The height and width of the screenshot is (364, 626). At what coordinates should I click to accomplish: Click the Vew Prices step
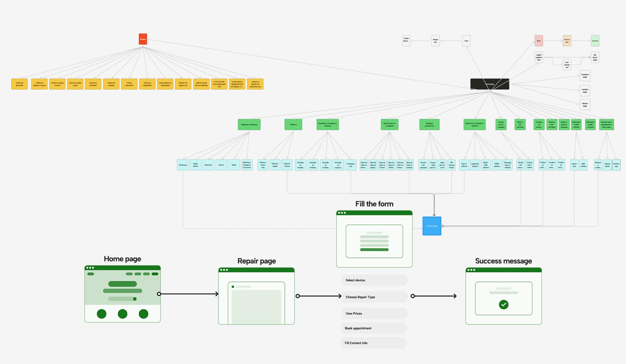pyautogui.click(x=374, y=313)
